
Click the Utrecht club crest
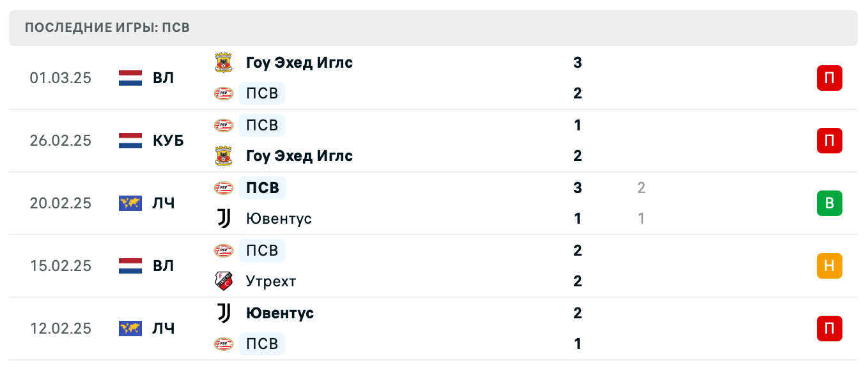223,281
